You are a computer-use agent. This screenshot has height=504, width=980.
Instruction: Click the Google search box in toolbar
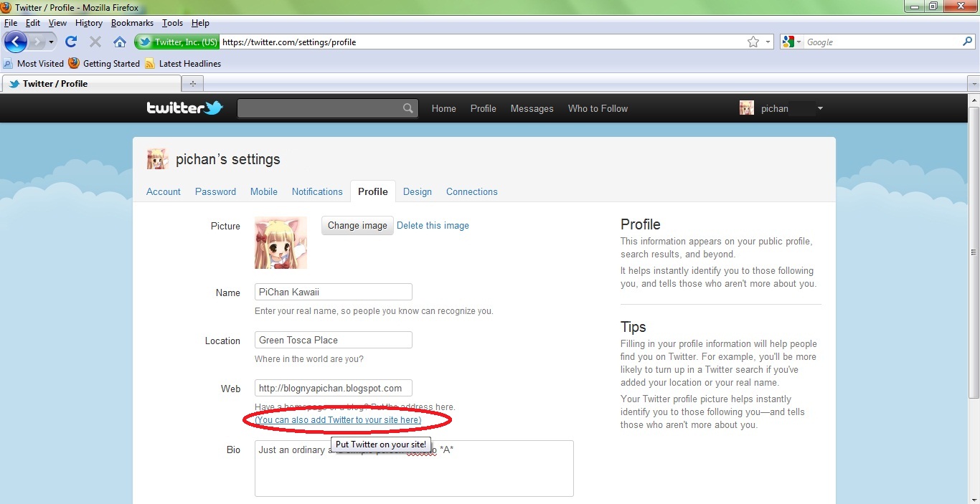[882, 42]
